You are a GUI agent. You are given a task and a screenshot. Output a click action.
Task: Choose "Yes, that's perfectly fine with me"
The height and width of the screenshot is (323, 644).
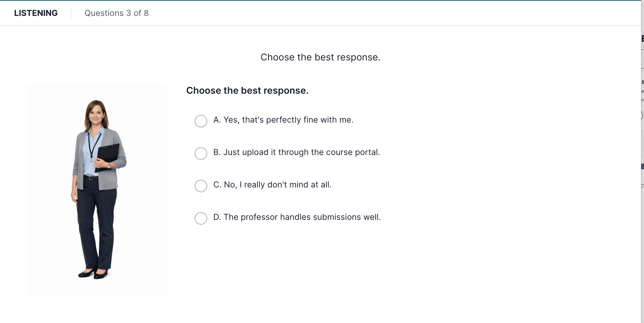283,120
